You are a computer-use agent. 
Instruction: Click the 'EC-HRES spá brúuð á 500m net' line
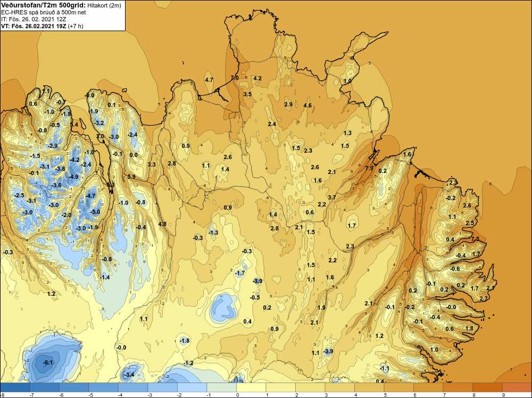44,12
